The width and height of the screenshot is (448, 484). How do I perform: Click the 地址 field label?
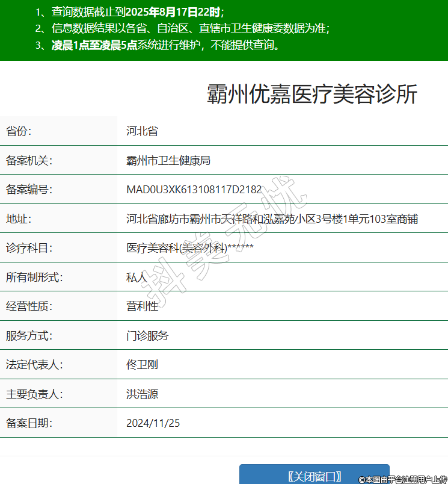pyautogui.click(x=19, y=219)
